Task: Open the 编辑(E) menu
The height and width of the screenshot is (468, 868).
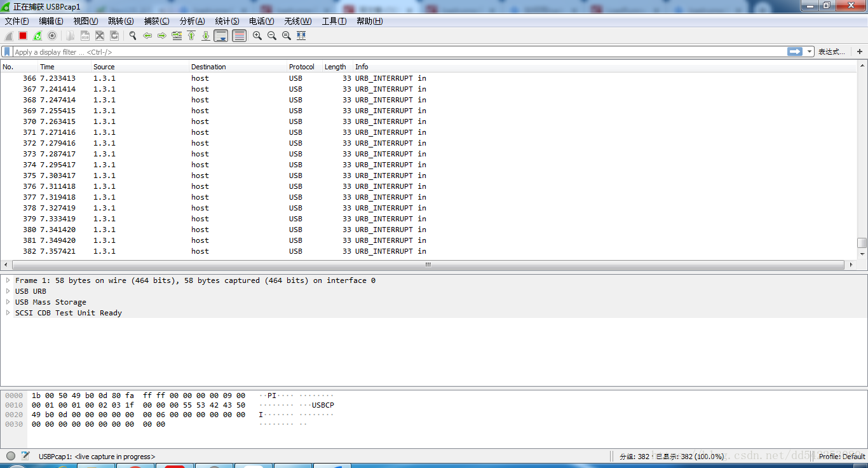Action: tap(51, 21)
